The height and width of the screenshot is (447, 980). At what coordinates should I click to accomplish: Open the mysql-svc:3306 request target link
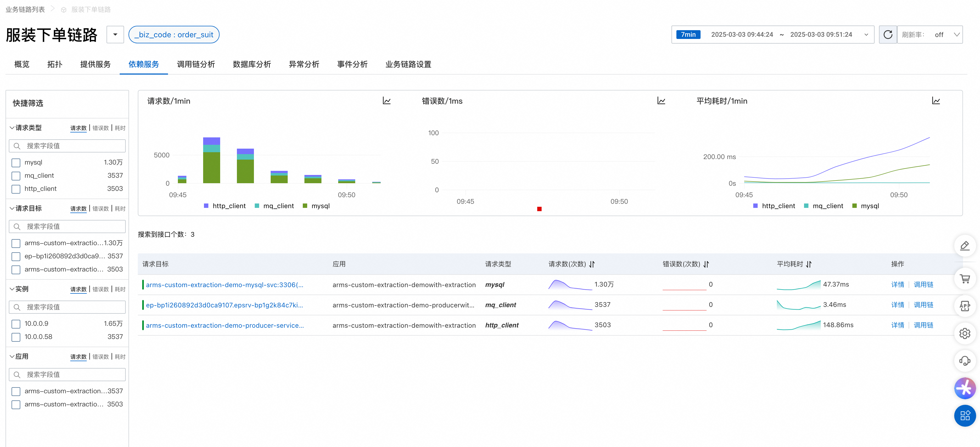tap(225, 285)
